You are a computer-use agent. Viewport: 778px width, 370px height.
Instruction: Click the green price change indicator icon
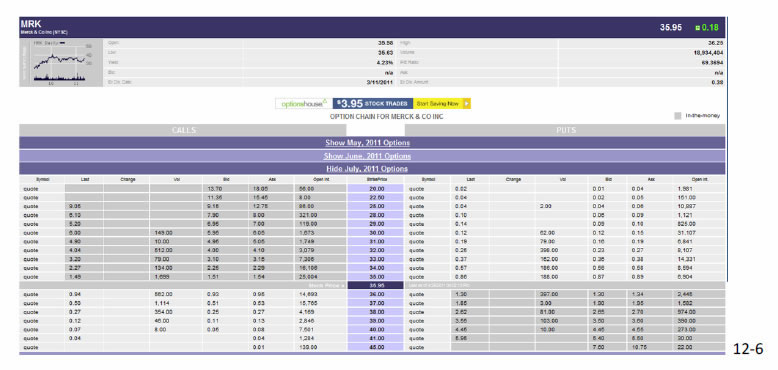click(698, 28)
